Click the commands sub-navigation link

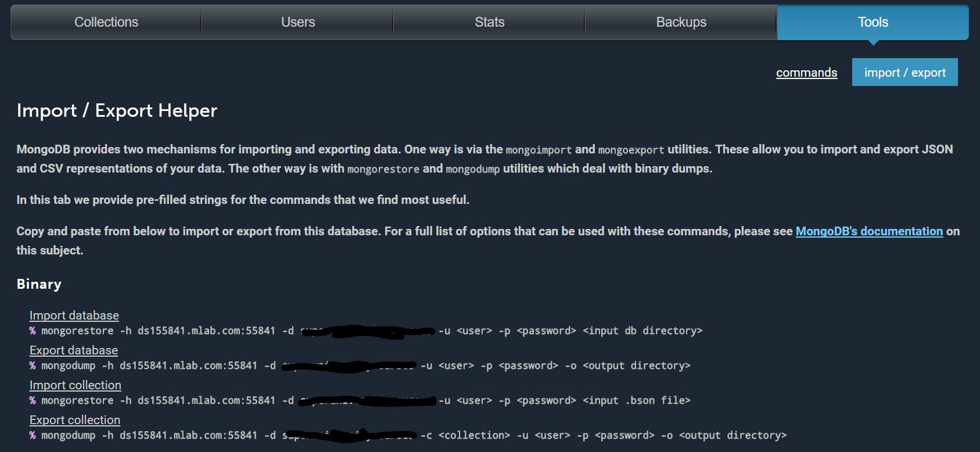pos(806,73)
